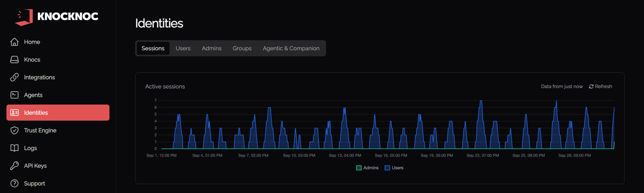Click the Home house icon
The height and width of the screenshot is (193, 644).
(15, 42)
